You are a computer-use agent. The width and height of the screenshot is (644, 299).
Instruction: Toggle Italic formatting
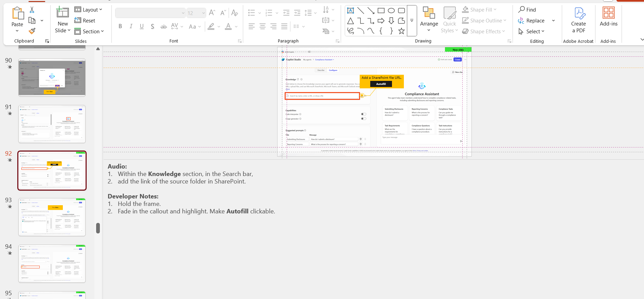(x=131, y=26)
